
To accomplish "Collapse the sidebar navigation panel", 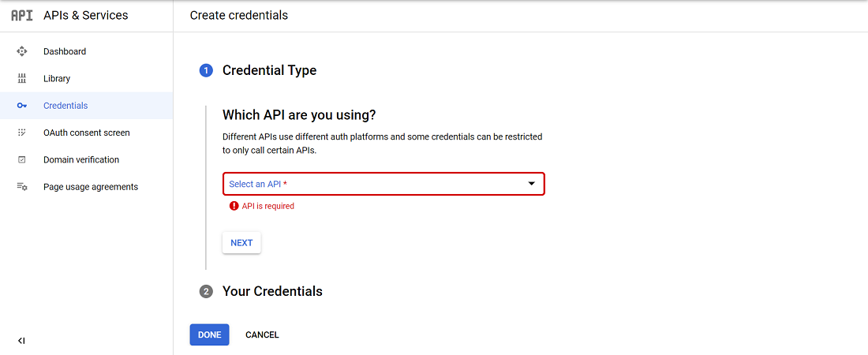I will 21,341.
